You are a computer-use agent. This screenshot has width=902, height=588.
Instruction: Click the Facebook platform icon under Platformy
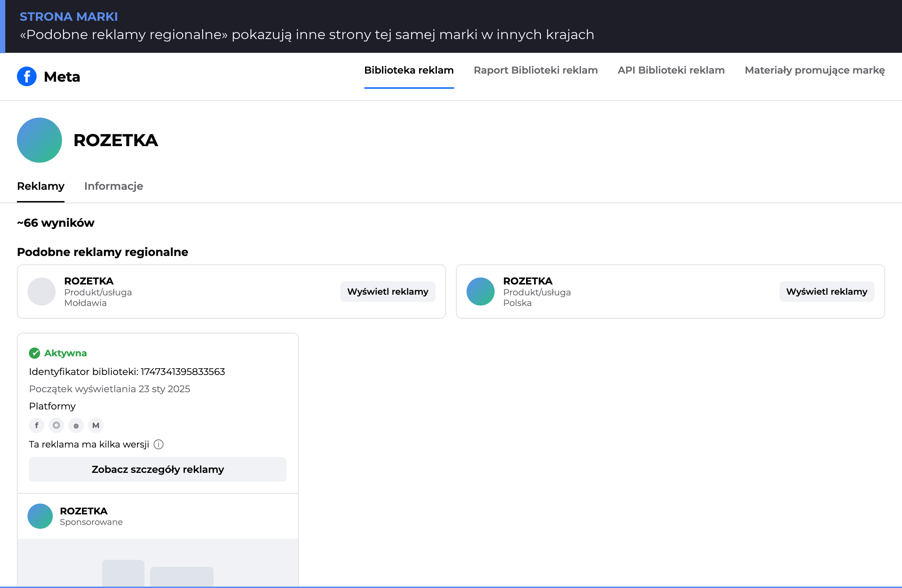pyautogui.click(x=37, y=425)
